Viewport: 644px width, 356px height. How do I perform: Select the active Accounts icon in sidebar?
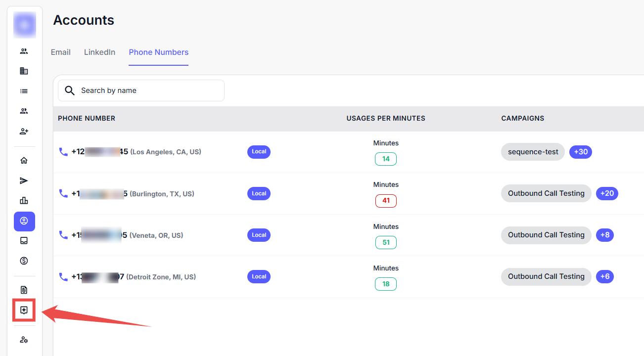coord(24,221)
